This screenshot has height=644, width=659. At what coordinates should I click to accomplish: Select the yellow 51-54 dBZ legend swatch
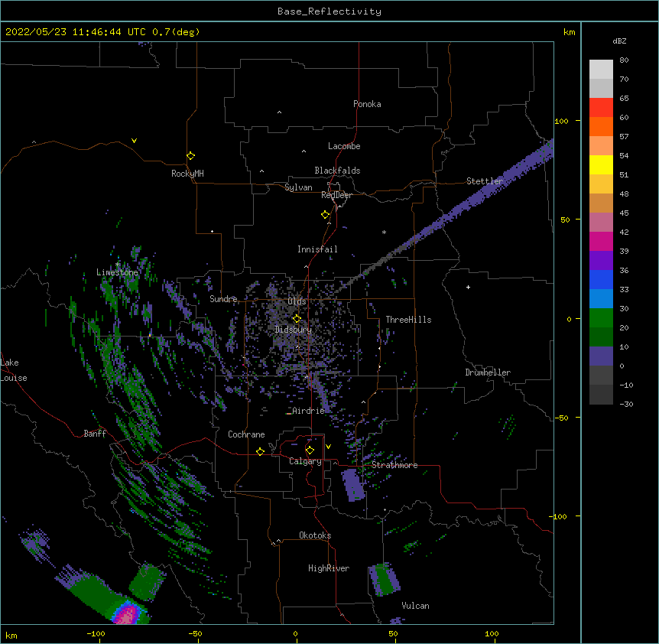coord(601,165)
